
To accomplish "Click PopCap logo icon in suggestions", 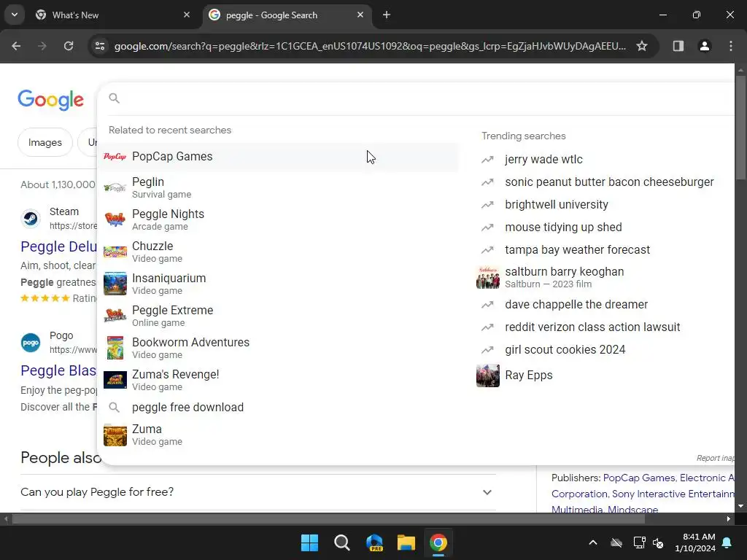I will 115,157.
